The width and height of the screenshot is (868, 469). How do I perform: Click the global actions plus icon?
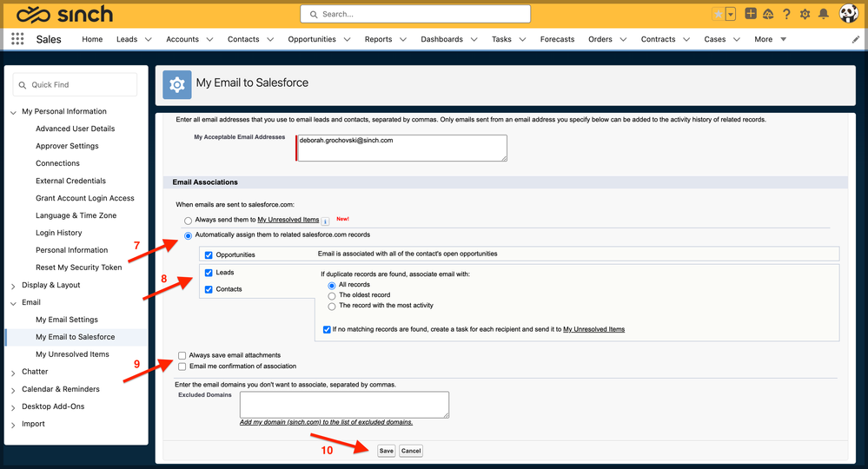[x=751, y=14]
